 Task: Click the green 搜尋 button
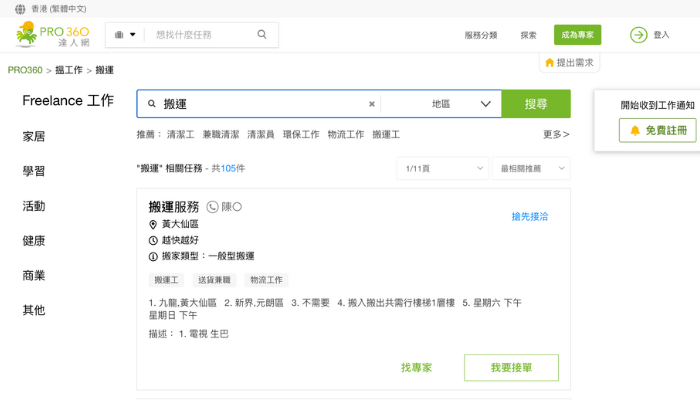pyautogui.click(x=536, y=104)
